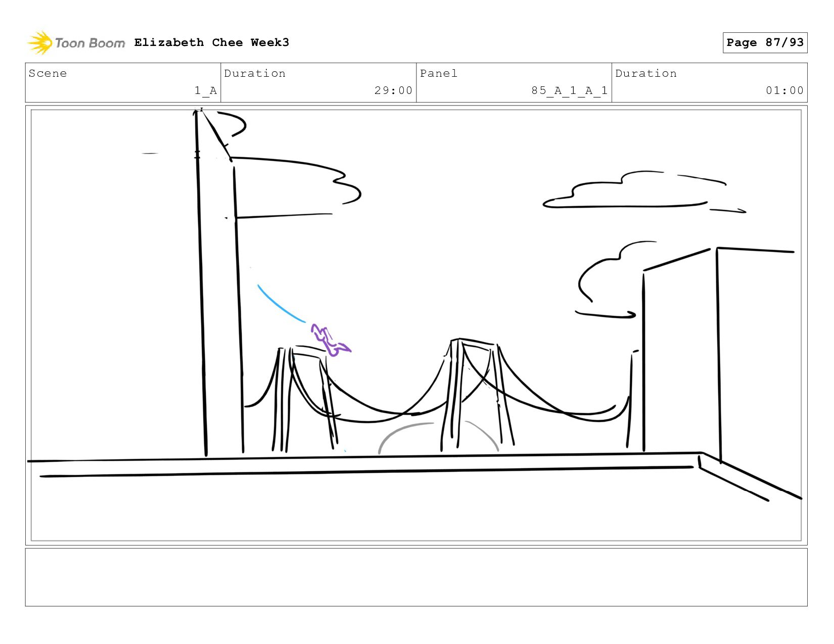Select the panel value '85_A_1_A_1'
The image size is (834, 644).
[x=569, y=90]
